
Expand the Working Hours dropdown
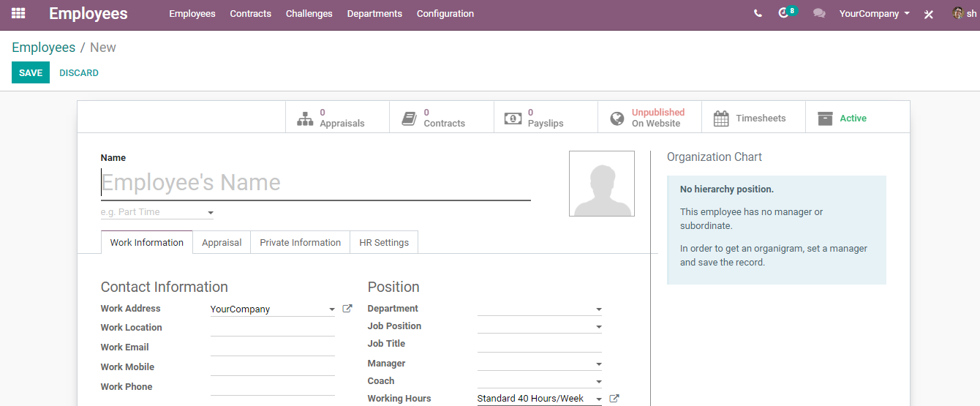tap(599, 399)
